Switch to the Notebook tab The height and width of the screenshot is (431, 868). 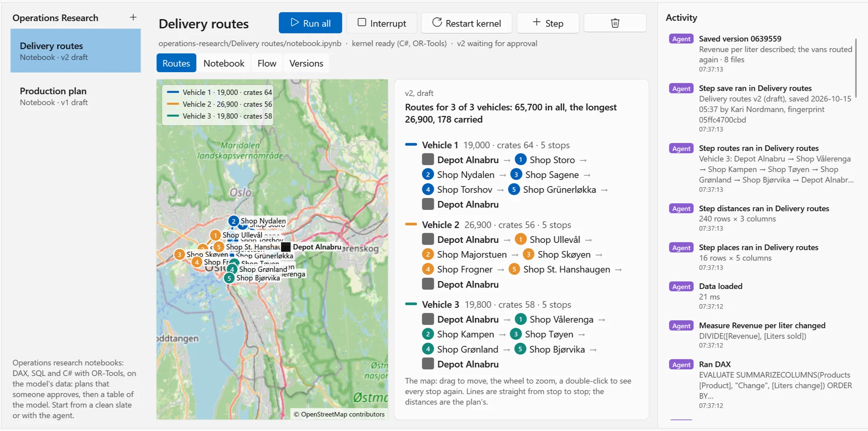click(x=224, y=63)
